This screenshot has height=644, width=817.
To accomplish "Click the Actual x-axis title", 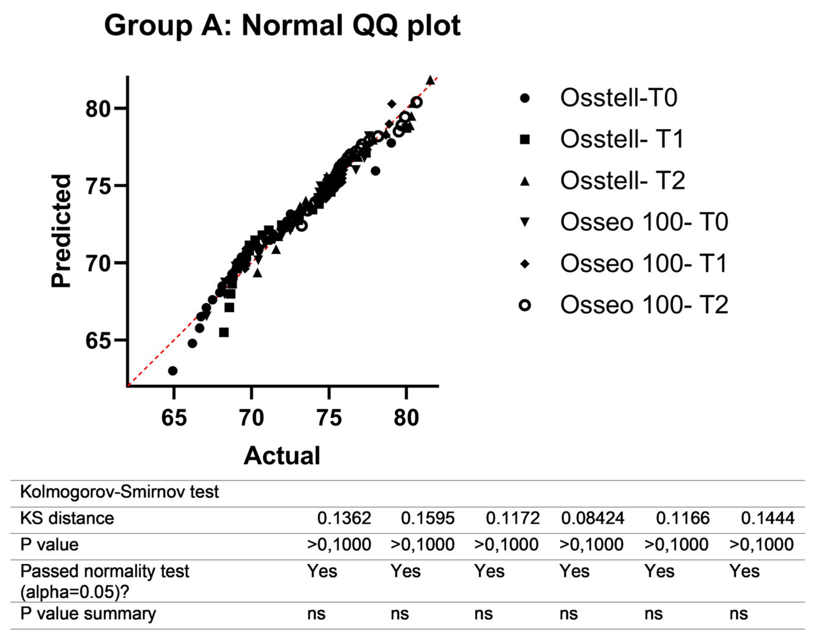I will 282,456.
